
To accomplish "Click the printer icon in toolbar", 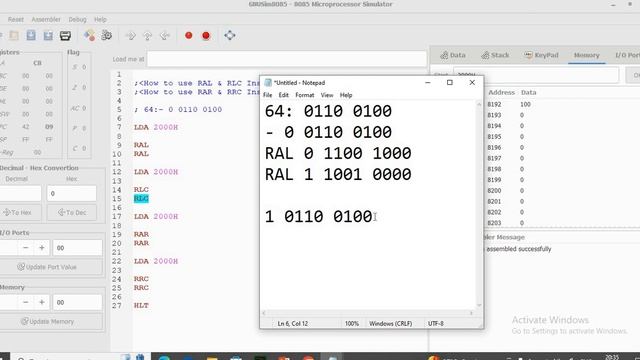I will 65,36.
